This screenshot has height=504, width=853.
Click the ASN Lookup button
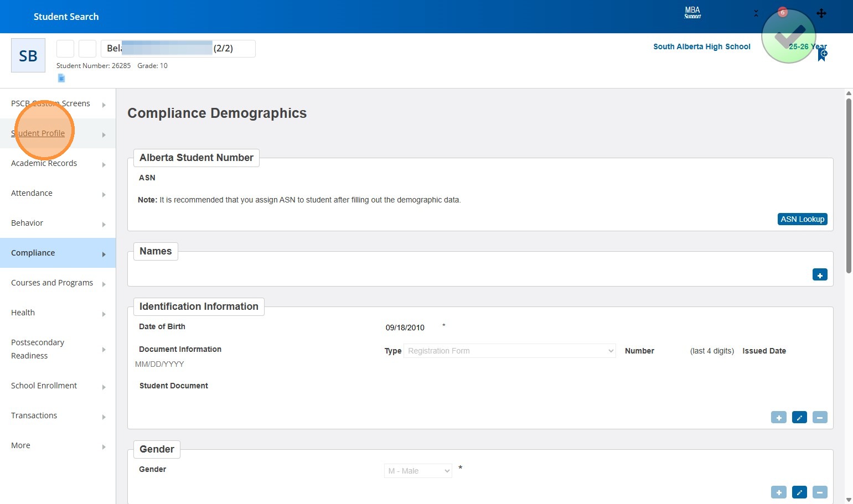802,219
